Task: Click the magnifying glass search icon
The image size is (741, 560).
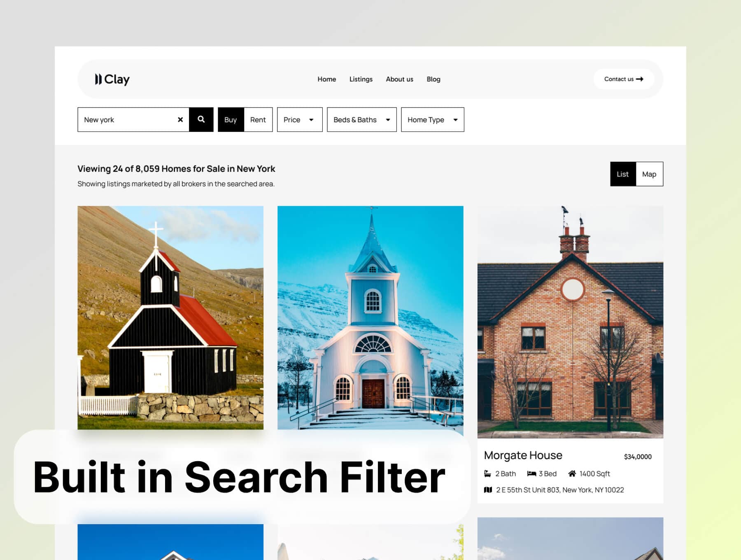Action: tap(201, 120)
